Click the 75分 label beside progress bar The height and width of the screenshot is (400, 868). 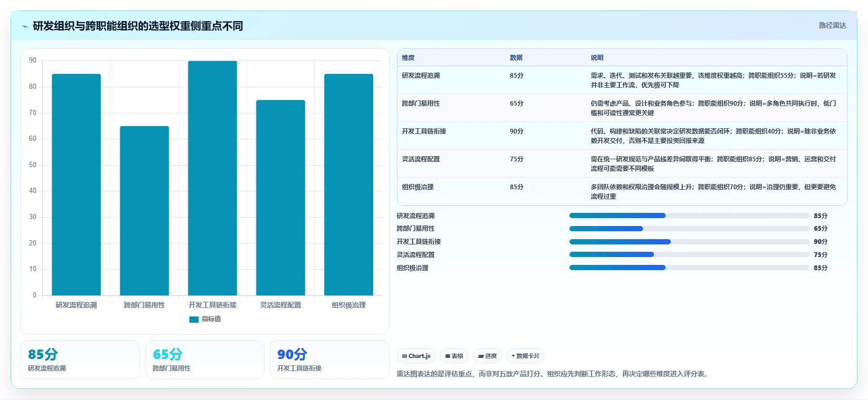821,255
